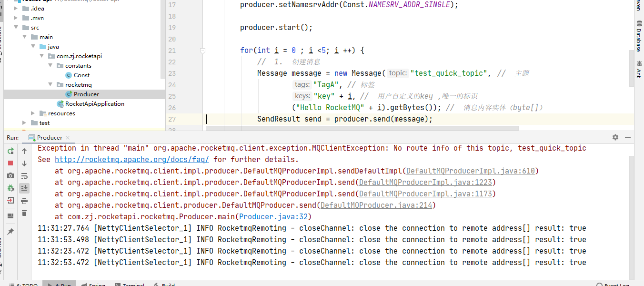Collapse the java source folder
Image resolution: width=644 pixels, height=286 pixels.
pyautogui.click(x=34, y=47)
